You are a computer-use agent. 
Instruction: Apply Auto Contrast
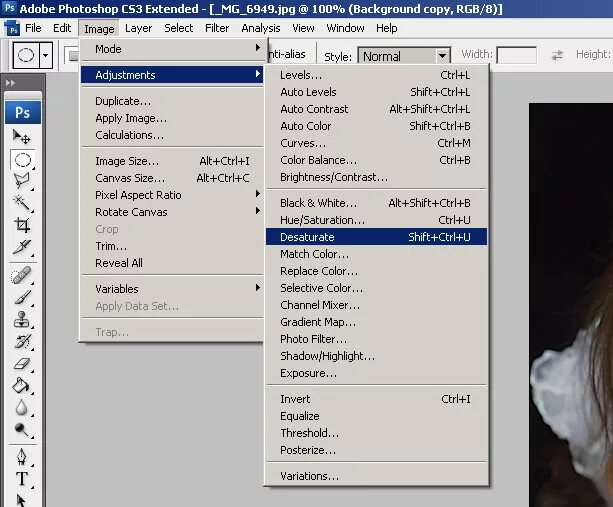[376, 109]
